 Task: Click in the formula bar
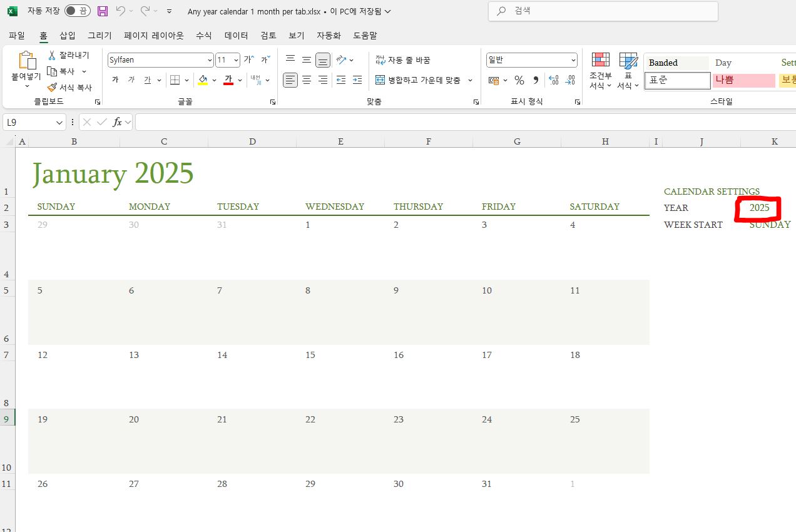coord(466,122)
